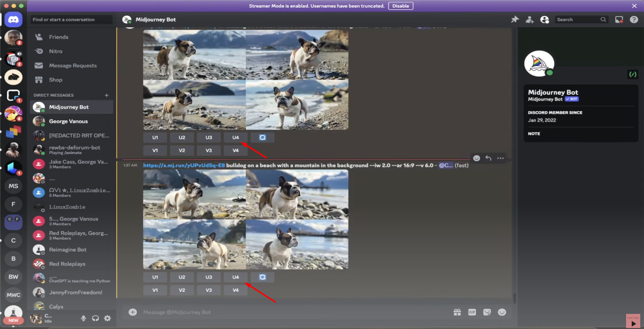
Task: Click V3 under the 1:37 AM message
Action: coord(209,290)
